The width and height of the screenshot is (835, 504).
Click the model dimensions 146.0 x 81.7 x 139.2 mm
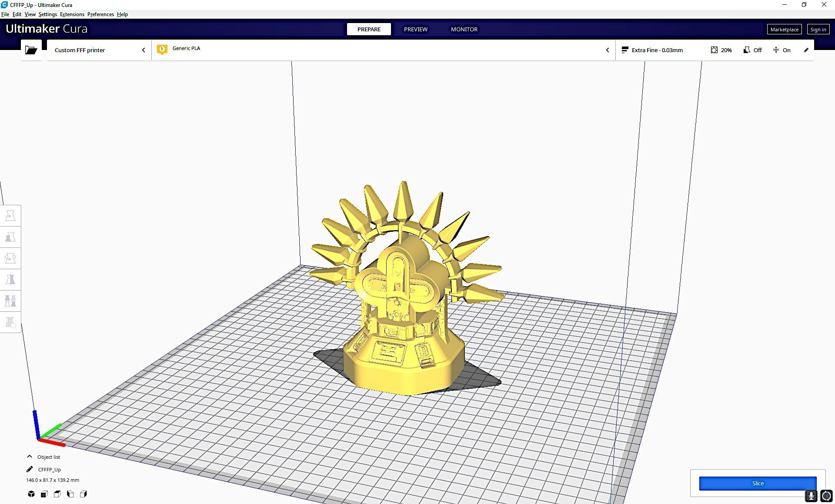(x=53, y=480)
